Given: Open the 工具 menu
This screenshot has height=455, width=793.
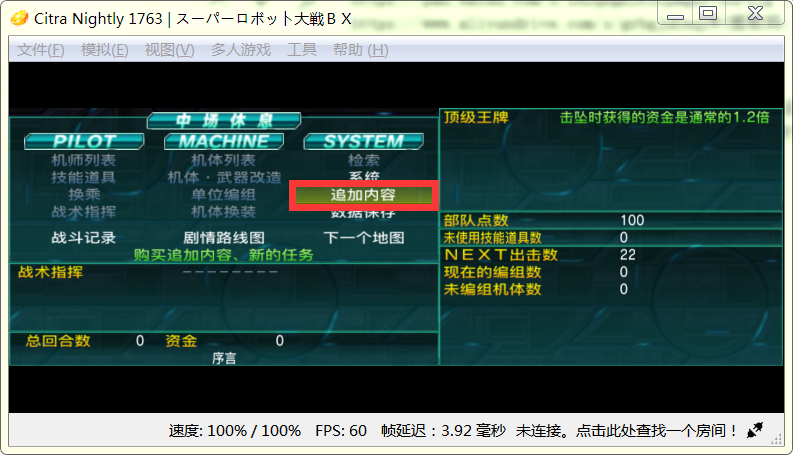Looking at the screenshot, I should point(302,50).
